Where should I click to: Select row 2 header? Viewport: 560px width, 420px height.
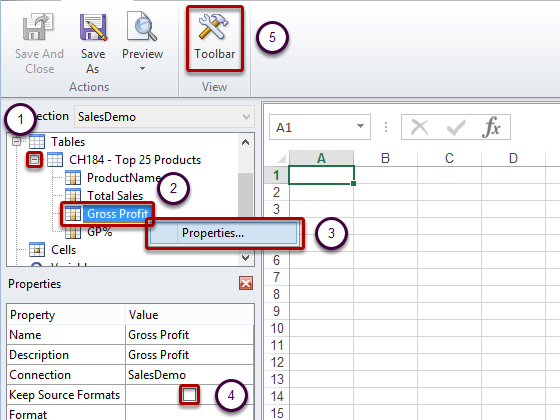pyautogui.click(x=276, y=192)
